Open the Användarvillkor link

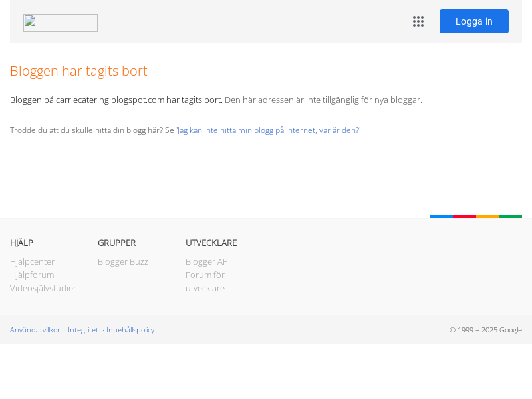(x=35, y=330)
